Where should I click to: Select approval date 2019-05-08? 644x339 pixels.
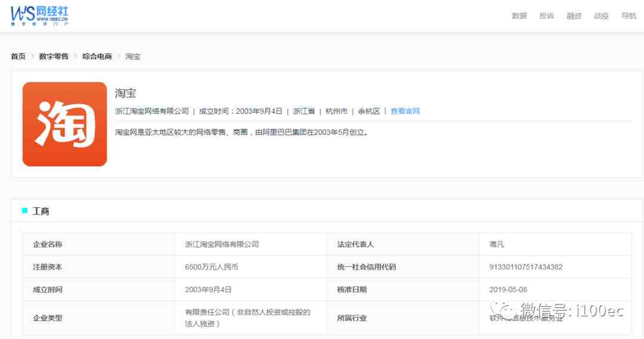point(508,290)
